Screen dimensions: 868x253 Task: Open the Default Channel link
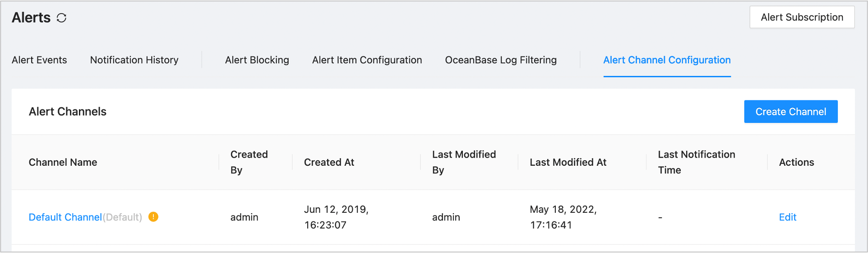pos(65,217)
